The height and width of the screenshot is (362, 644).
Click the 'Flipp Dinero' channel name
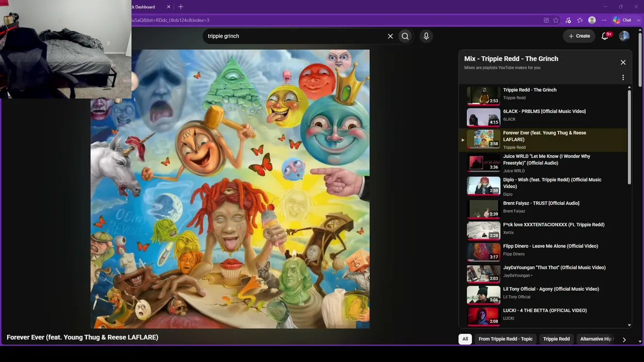[x=514, y=254]
